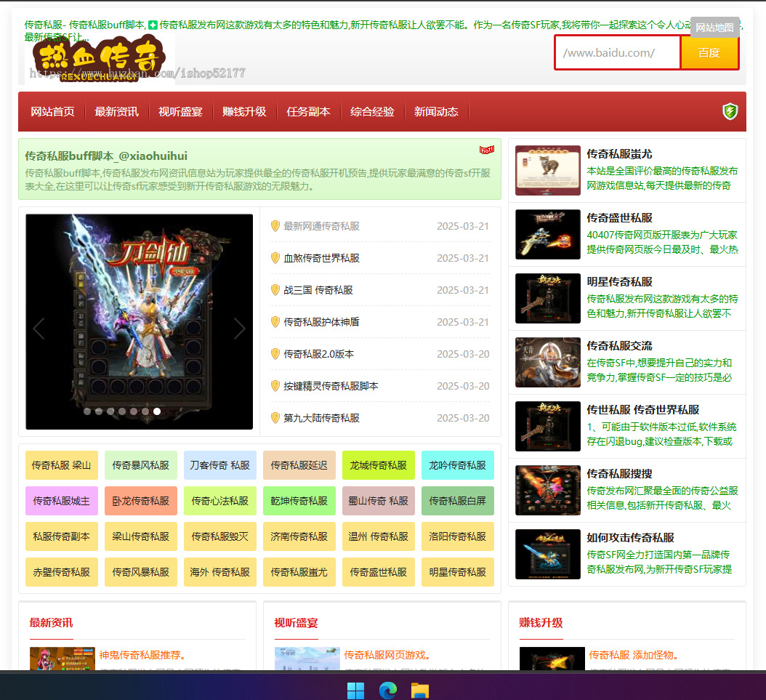Open 神鬼传奇私服推荐 article link
The image size is (766, 700).
tap(142, 655)
